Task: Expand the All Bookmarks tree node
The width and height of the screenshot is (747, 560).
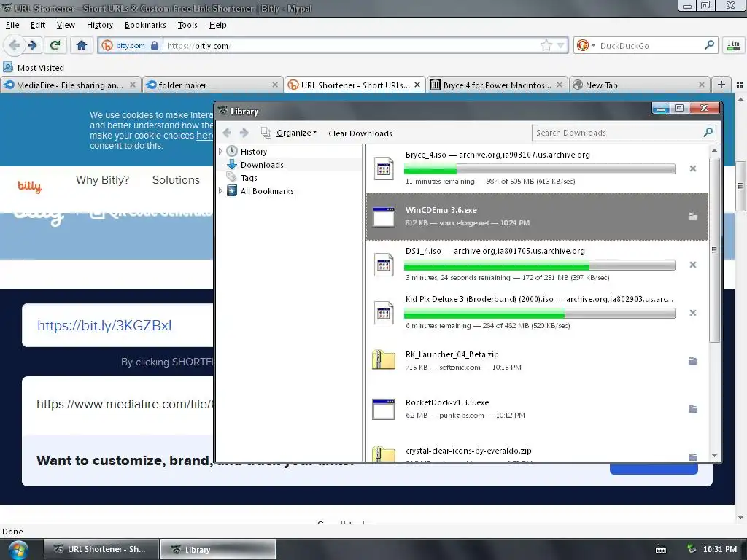Action: coord(220,191)
